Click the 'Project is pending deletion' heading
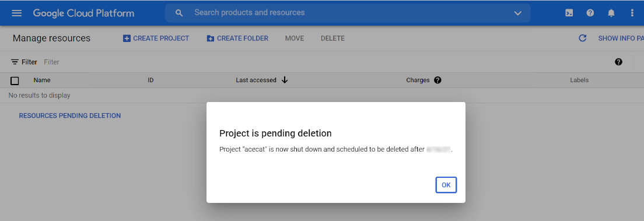 pyautogui.click(x=275, y=133)
